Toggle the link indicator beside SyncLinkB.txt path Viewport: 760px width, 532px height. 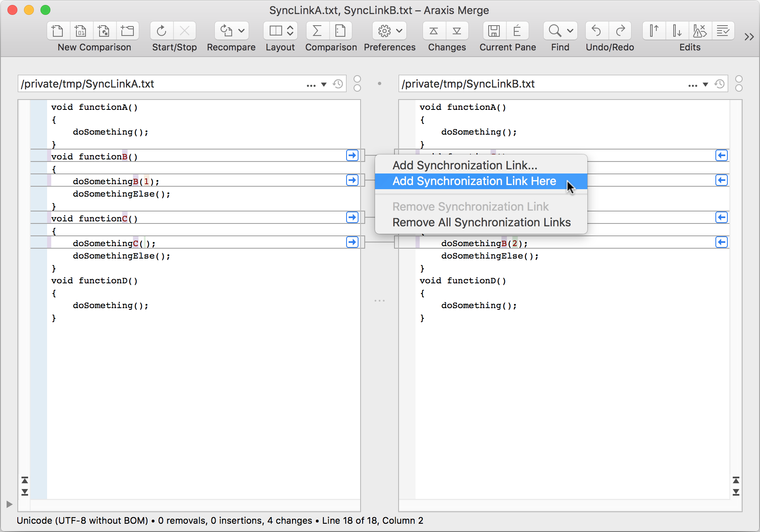739,83
